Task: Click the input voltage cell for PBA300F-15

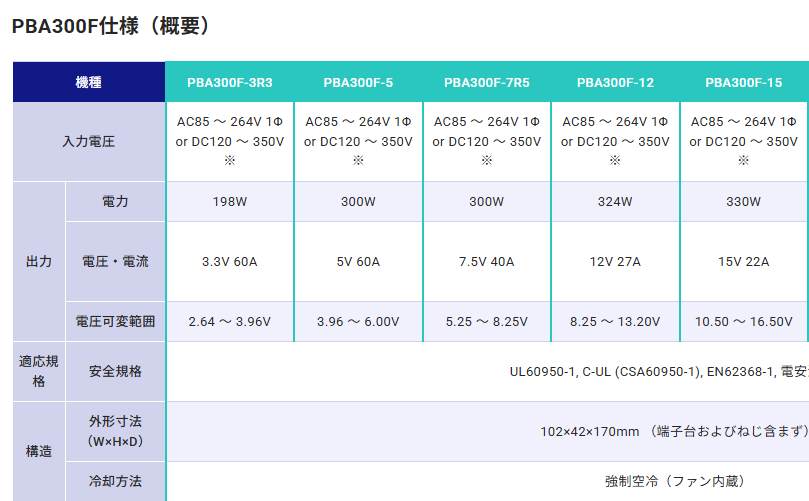Action: (x=744, y=141)
